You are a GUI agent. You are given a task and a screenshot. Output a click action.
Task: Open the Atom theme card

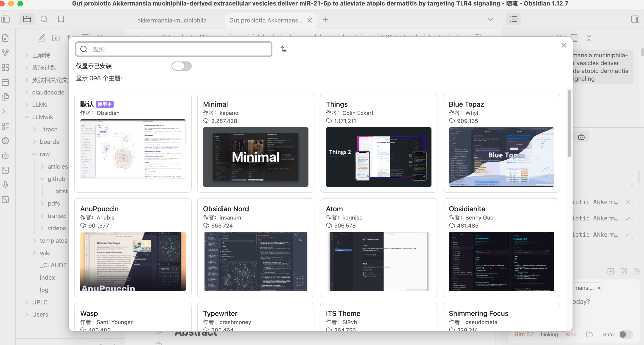pyautogui.click(x=378, y=248)
